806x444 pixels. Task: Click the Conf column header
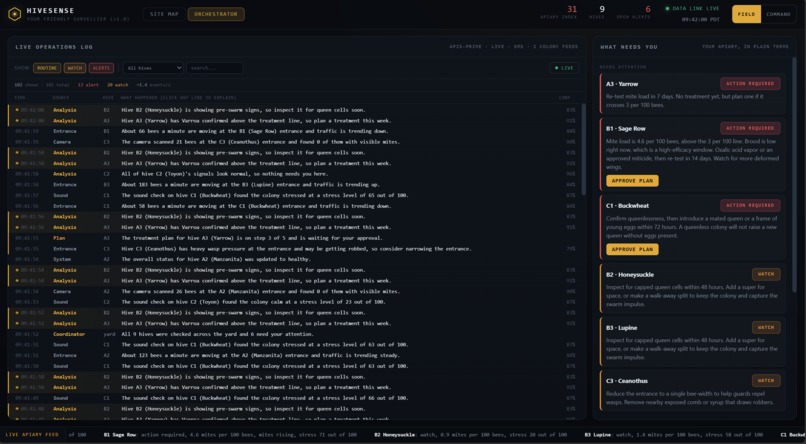pyautogui.click(x=564, y=98)
